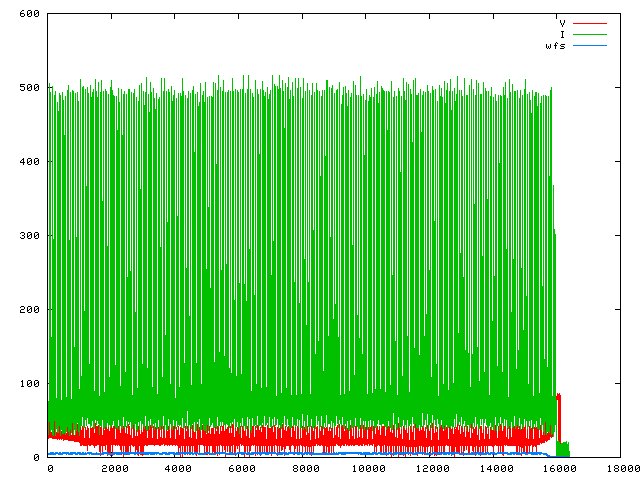
Task: Click the small green tail after 16000
Action: click(x=565, y=449)
